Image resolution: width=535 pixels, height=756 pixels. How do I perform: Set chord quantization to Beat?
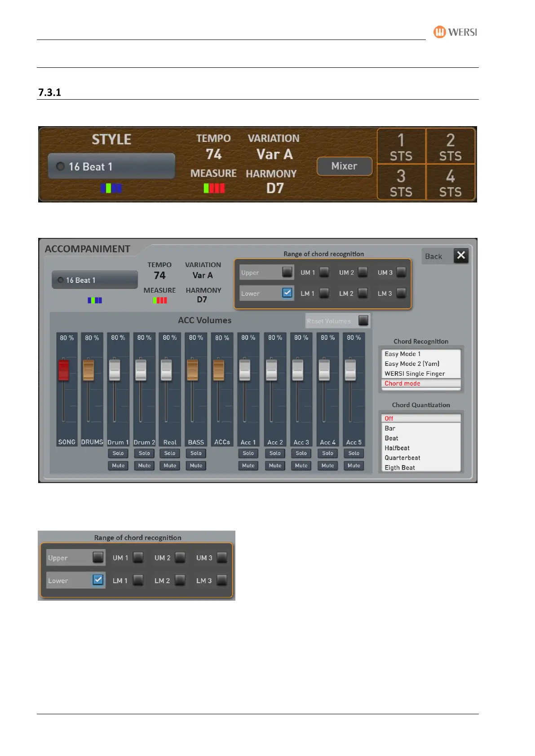tap(421, 438)
